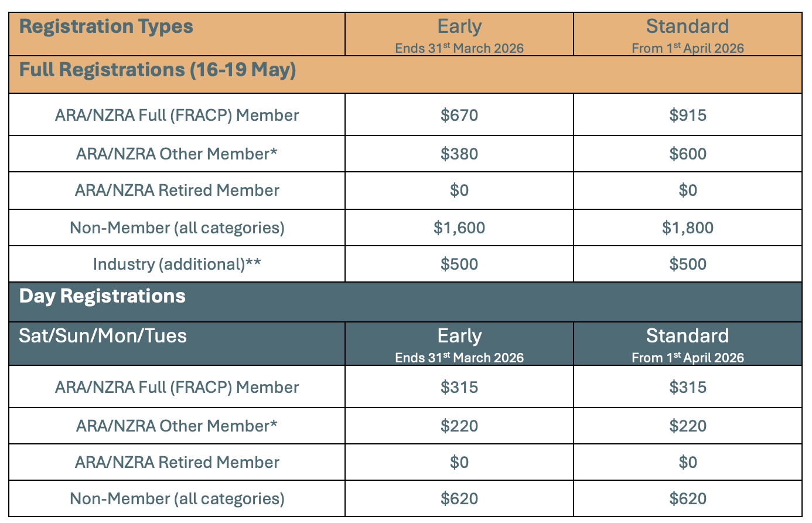The image size is (812, 523).
Task: Click the Sat/Sun/Mon/Tues header cell
Action: point(177,344)
